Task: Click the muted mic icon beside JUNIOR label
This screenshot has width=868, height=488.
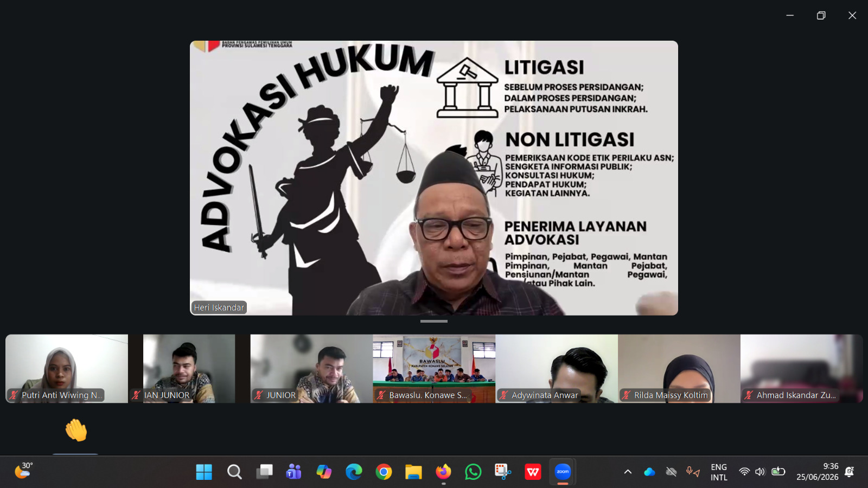Action: click(259, 395)
